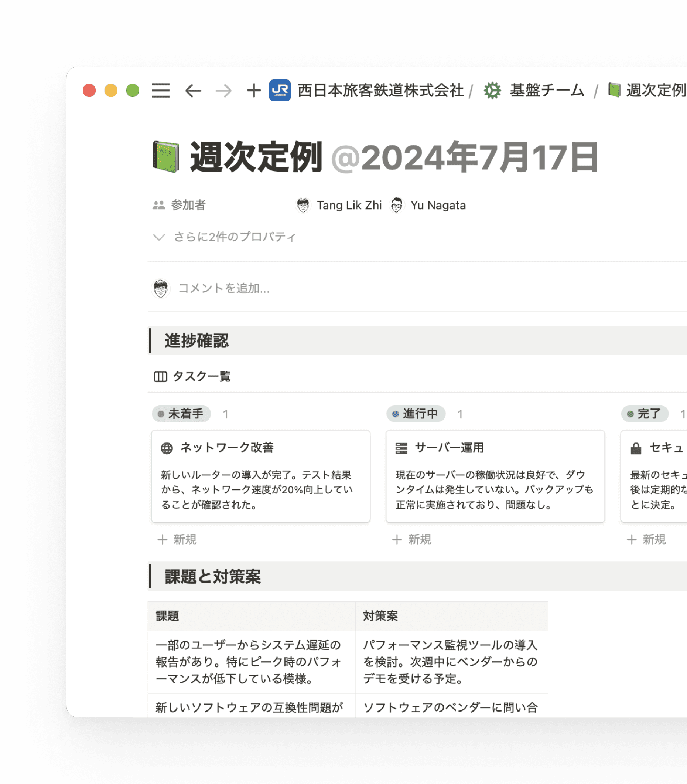This screenshot has width=687, height=784.
Task: Select the タスク一覧 board view tab
Action: click(192, 376)
